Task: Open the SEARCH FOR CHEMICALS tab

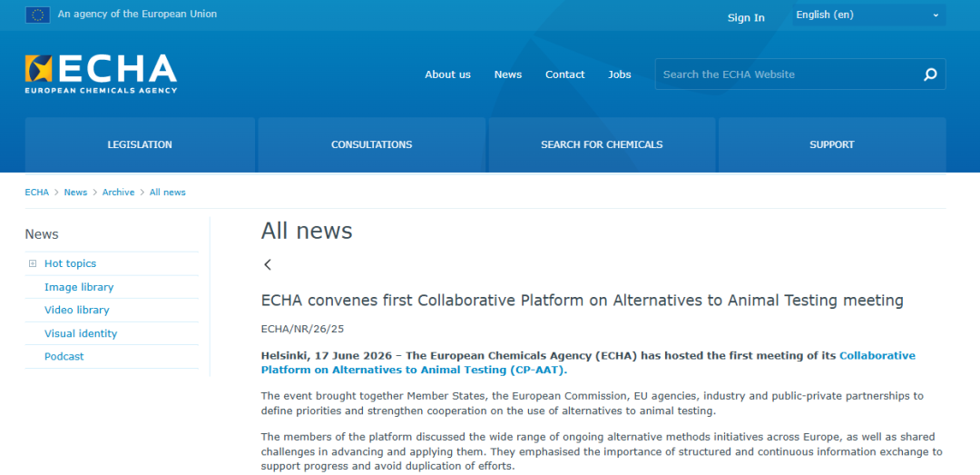Action: tap(602, 144)
